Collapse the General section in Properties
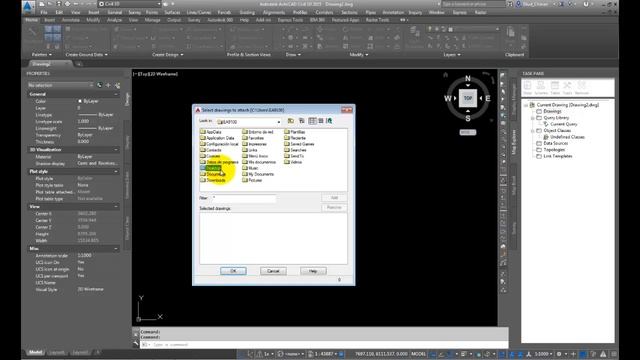The height and width of the screenshot is (360, 640). pyautogui.click(x=116, y=94)
